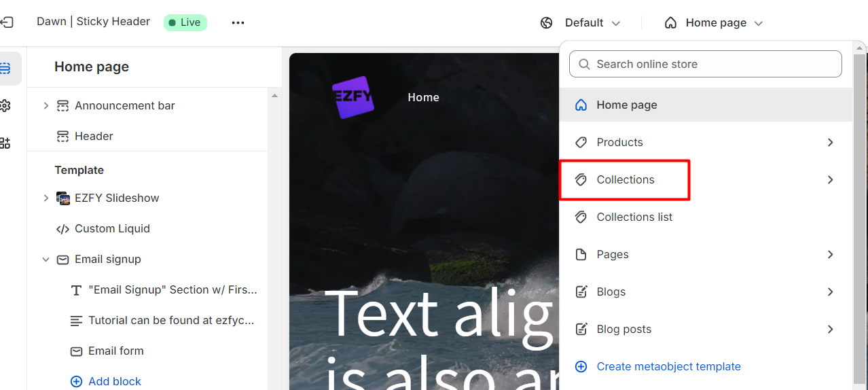Viewport: 868px width, 390px height.
Task: Open the Home page template dropdown
Action: point(713,23)
